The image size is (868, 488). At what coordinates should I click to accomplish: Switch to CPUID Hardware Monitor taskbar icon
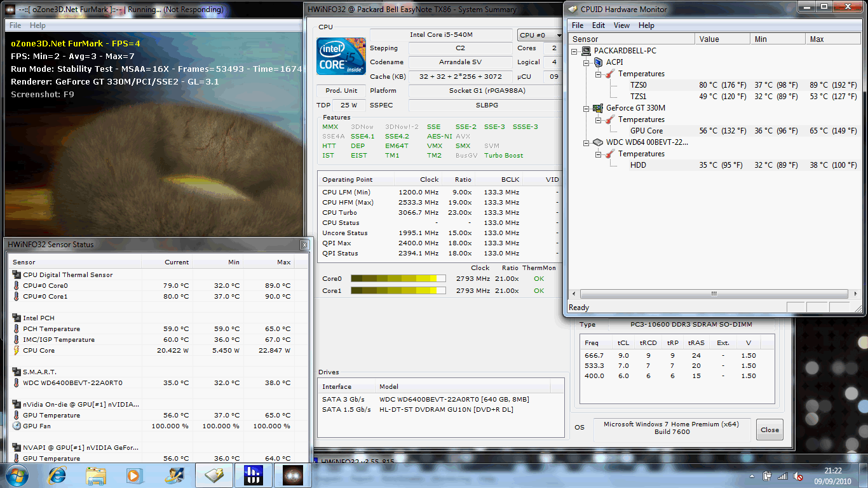214,475
